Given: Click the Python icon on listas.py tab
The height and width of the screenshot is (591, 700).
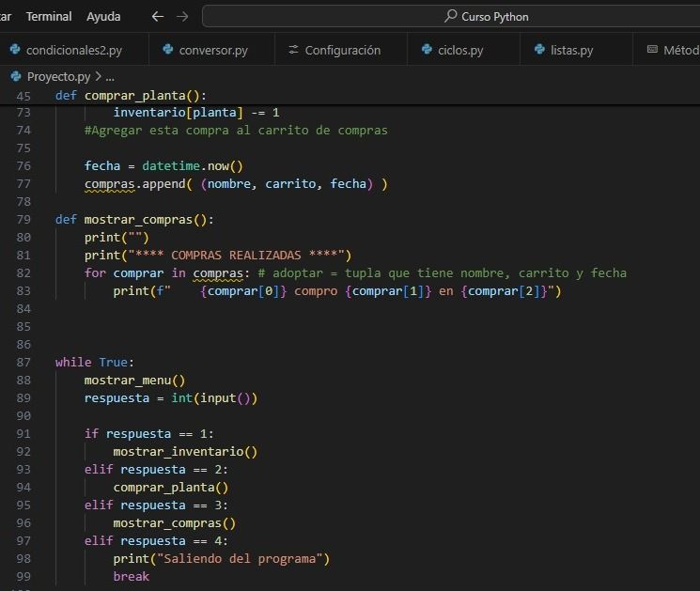Looking at the screenshot, I should tap(539, 49).
